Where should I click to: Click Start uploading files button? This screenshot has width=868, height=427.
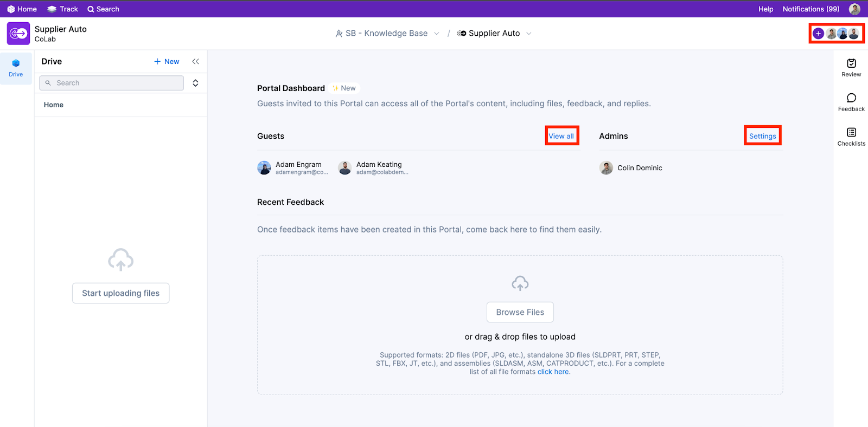point(120,293)
